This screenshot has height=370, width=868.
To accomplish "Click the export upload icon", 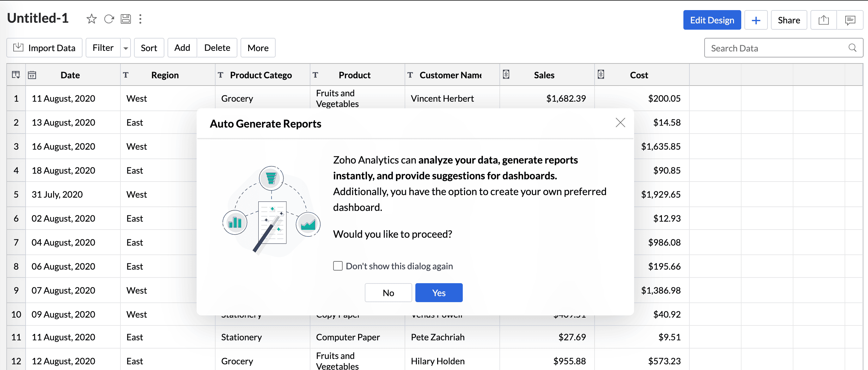I will (x=823, y=20).
